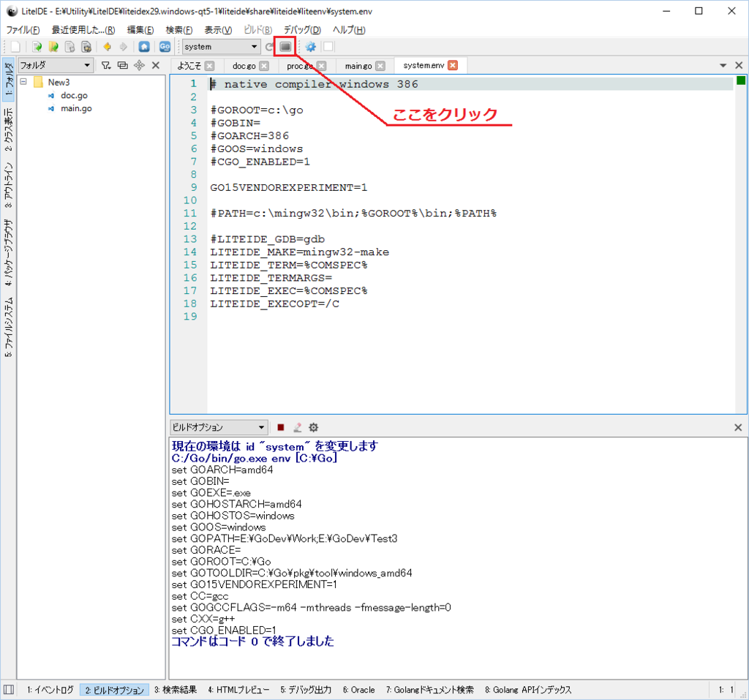Toggle the HTMLプレビュー bottom panel
This screenshot has height=700, width=749.
pos(239,690)
